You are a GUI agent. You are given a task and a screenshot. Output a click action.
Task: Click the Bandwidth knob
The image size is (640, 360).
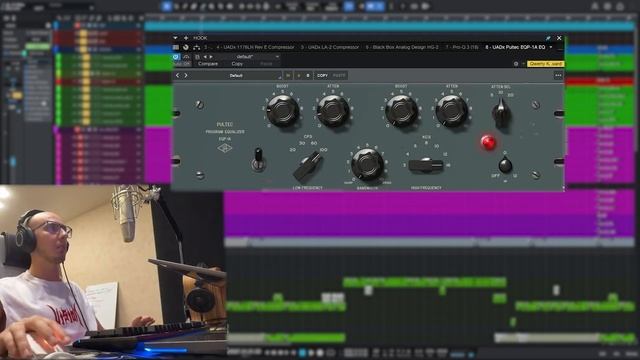pos(367,164)
